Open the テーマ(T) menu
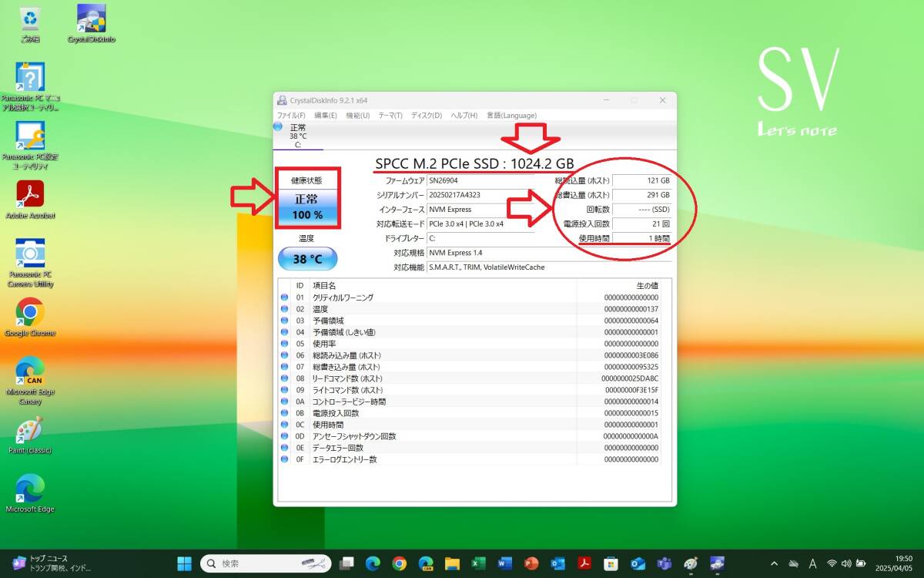 point(390,116)
